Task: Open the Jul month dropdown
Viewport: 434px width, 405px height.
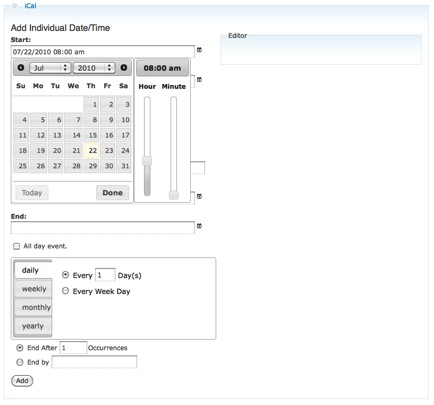Action: pyautogui.click(x=49, y=68)
